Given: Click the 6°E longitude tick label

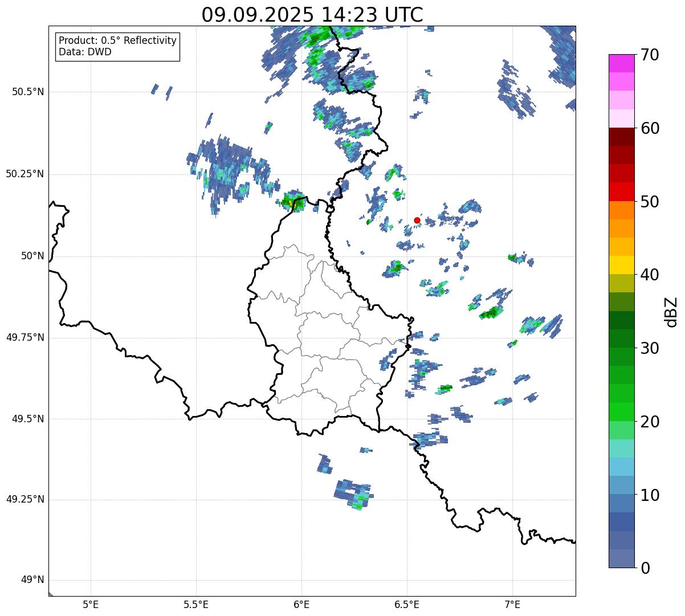Looking at the screenshot, I should [x=301, y=604].
